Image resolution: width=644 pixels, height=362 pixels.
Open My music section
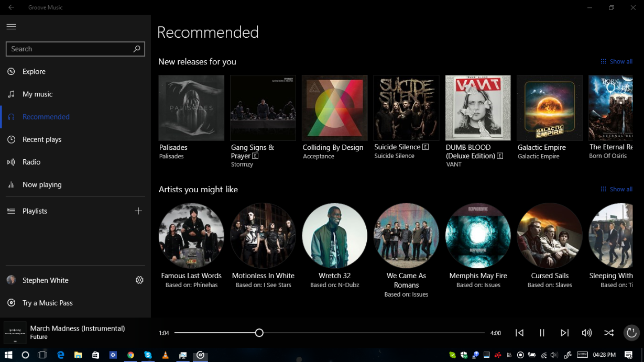pos(75,94)
